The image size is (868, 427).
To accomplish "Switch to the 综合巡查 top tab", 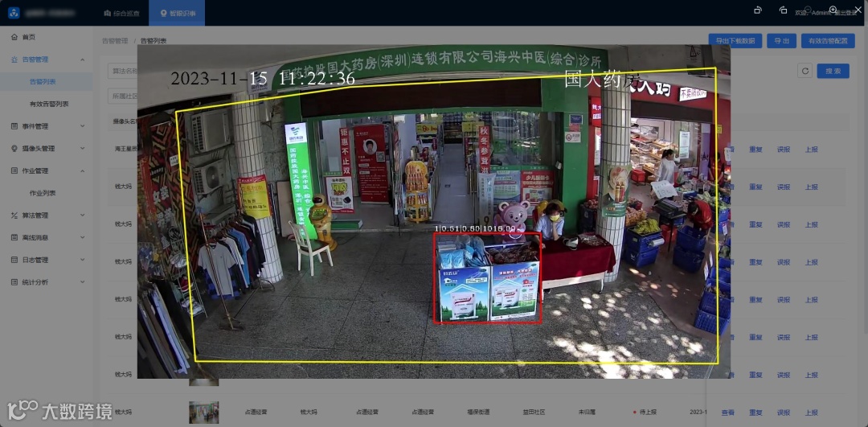I will [121, 13].
